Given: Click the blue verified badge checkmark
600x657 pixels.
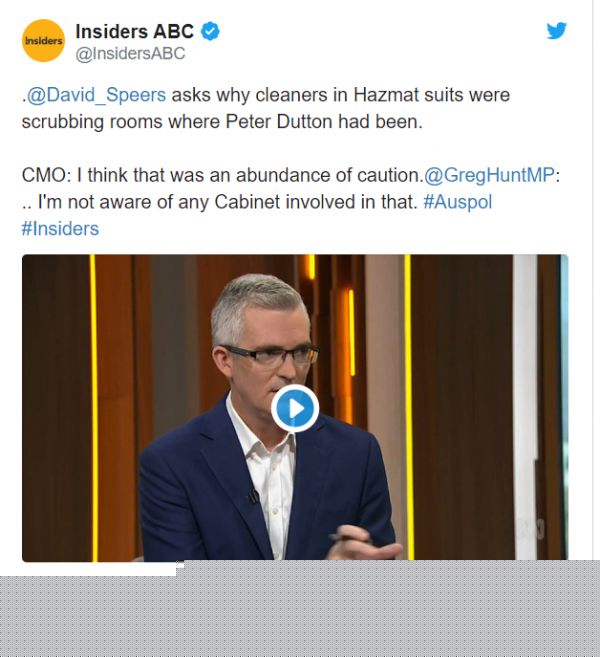Looking at the screenshot, I should pyautogui.click(x=210, y=31).
